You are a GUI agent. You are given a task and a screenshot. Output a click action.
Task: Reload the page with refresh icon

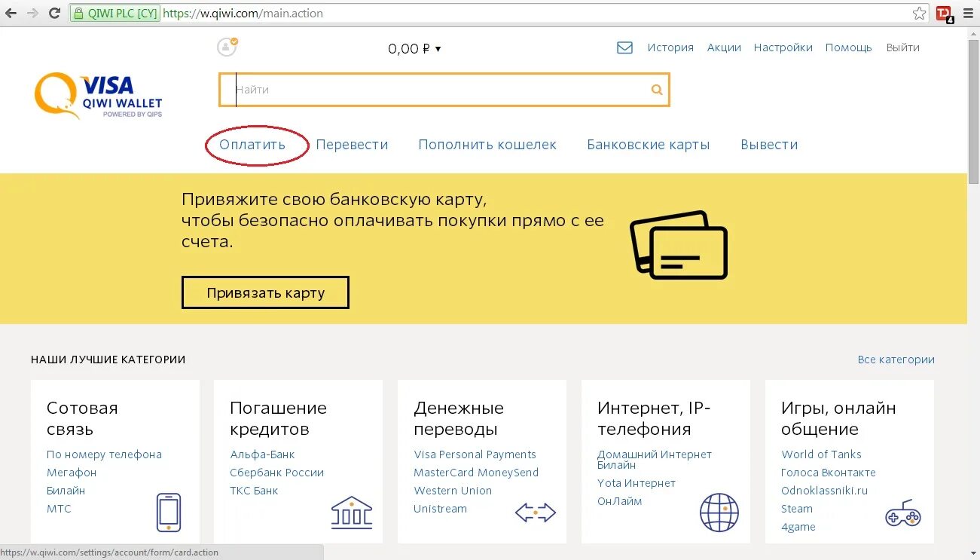[x=54, y=13]
